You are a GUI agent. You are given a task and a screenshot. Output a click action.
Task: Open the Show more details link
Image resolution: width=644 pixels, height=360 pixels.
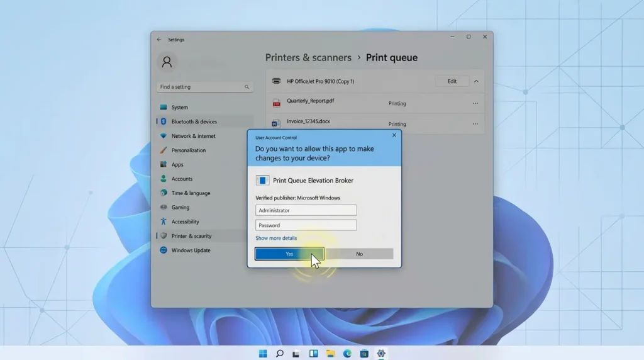click(276, 238)
